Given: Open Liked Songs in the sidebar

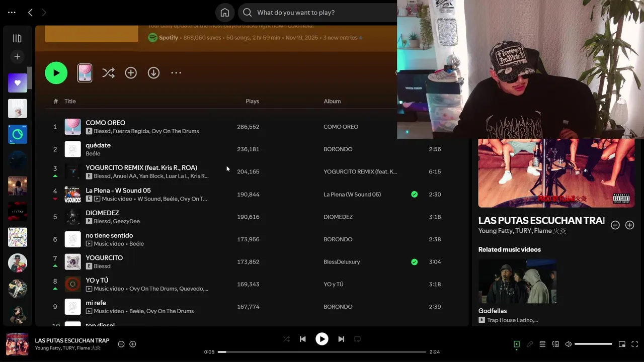Looking at the screenshot, I should (18, 83).
